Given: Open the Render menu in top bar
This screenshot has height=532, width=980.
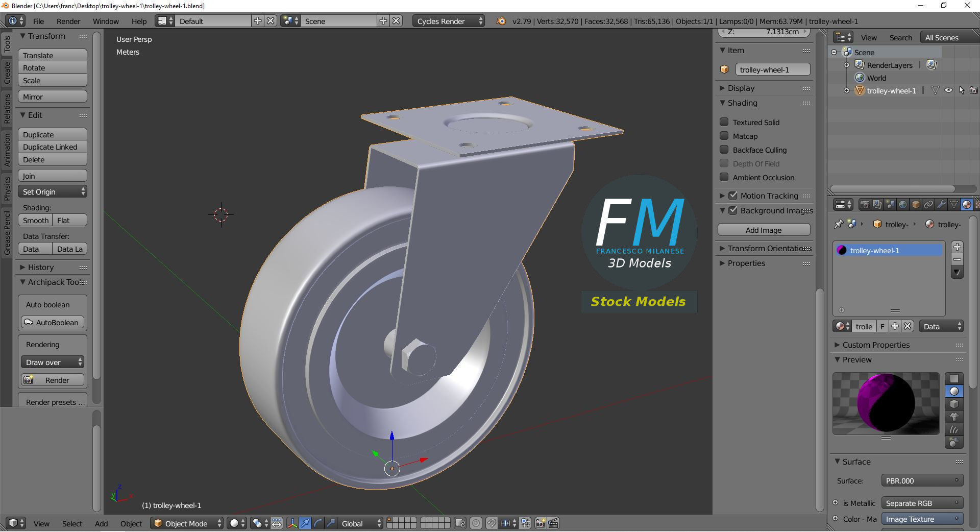Looking at the screenshot, I should [68, 21].
